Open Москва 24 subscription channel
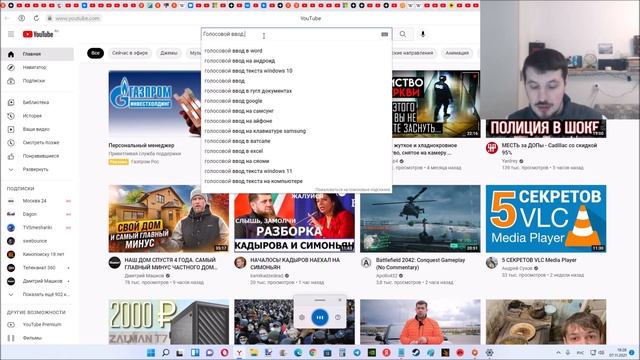This screenshot has width=640, height=360. tap(37, 201)
